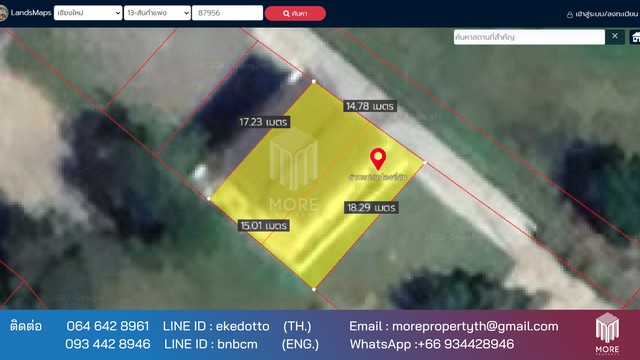This screenshot has height=360, width=640.
Task: Select the 14.78 เมตร measurement label
Action: (x=370, y=106)
